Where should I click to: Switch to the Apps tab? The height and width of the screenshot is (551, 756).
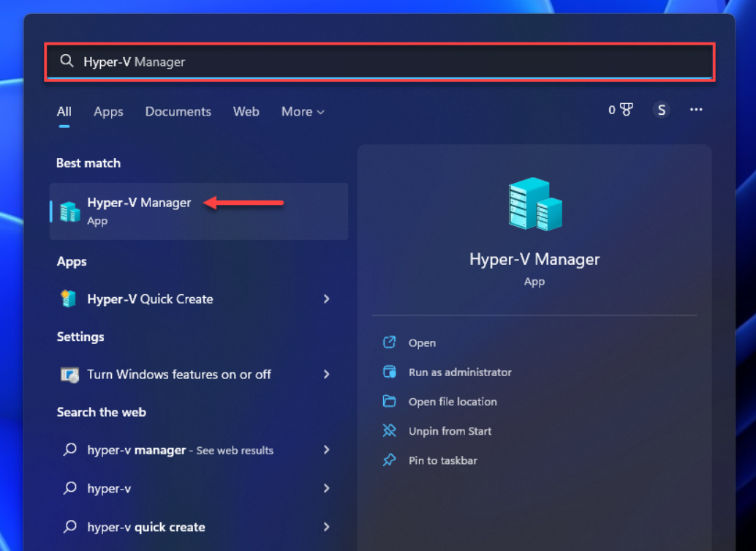coord(108,111)
